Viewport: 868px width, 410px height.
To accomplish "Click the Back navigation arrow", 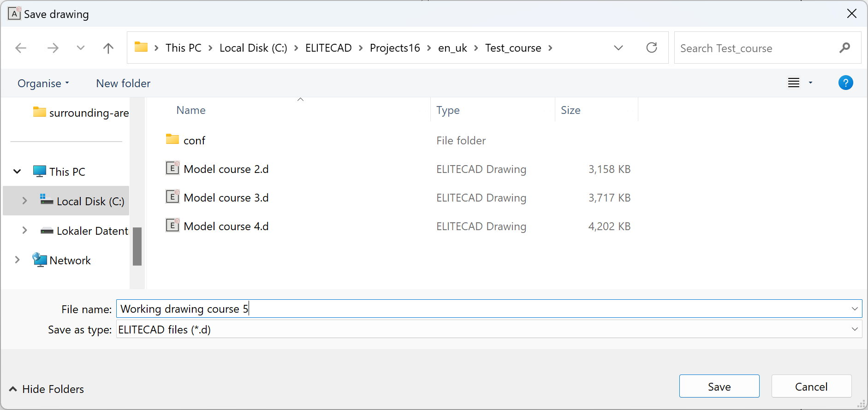I will point(21,48).
